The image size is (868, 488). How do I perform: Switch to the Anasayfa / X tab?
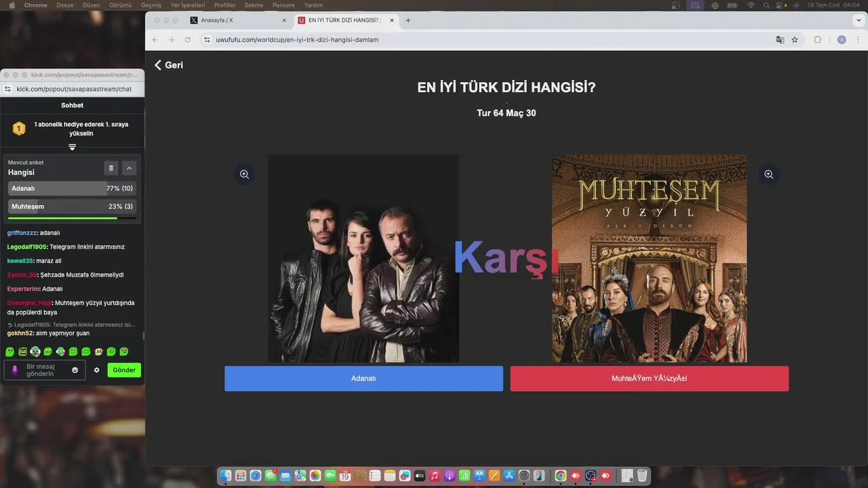tap(237, 20)
